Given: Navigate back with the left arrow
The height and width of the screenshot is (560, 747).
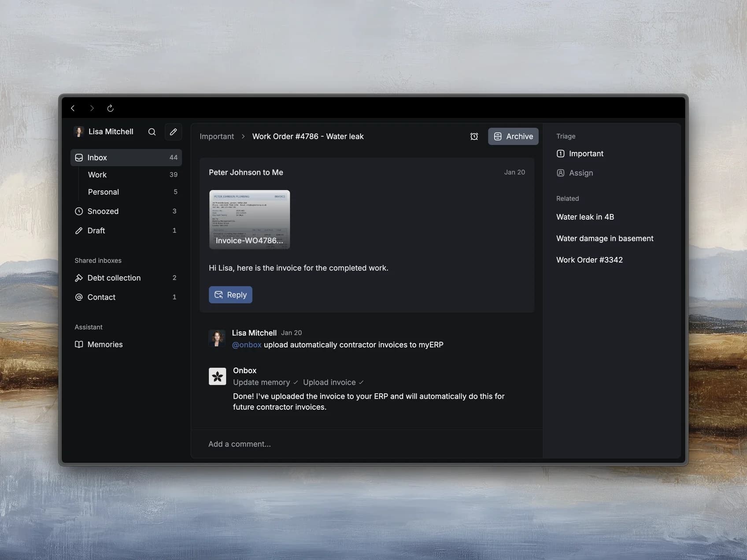Looking at the screenshot, I should tap(73, 108).
